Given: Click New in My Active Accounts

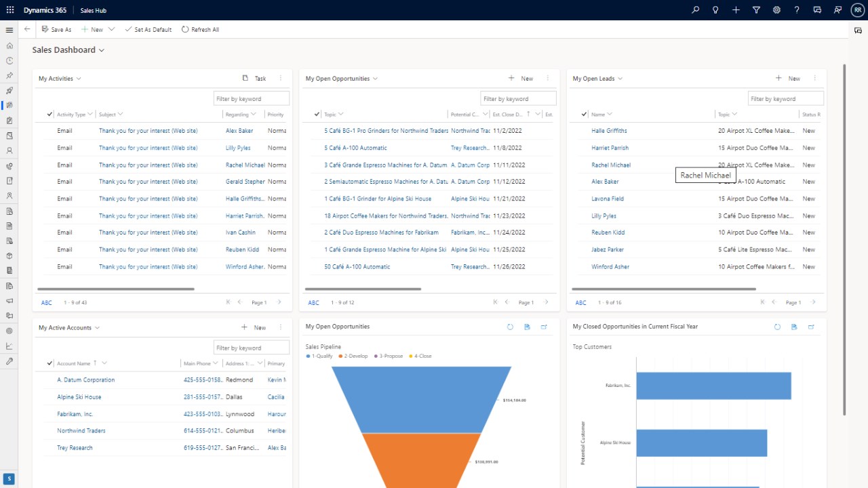Looking at the screenshot, I should click(254, 327).
